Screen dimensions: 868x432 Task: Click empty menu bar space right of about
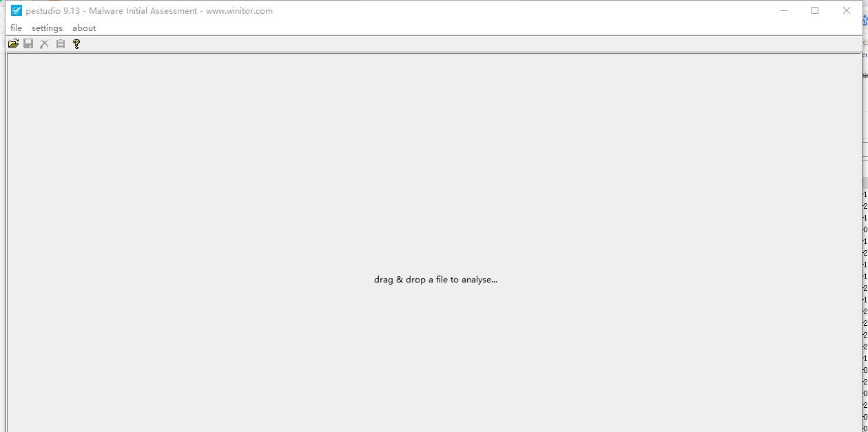[x=413, y=28]
